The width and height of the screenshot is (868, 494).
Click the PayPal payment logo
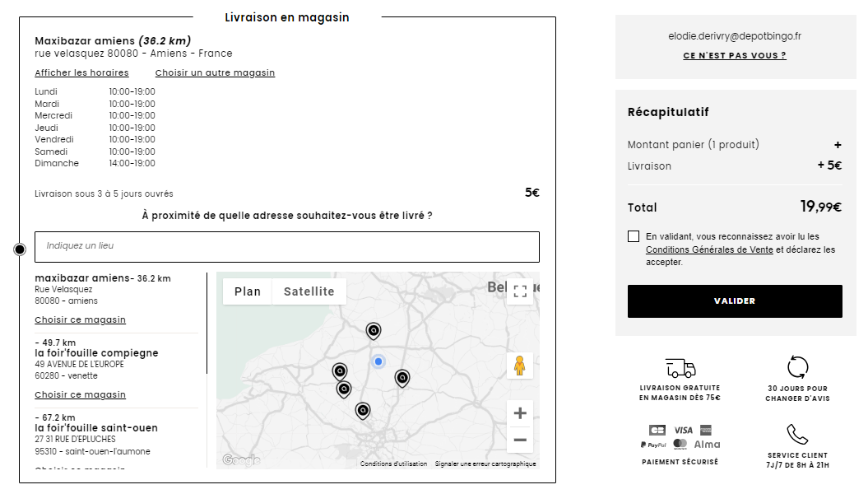(x=653, y=445)
